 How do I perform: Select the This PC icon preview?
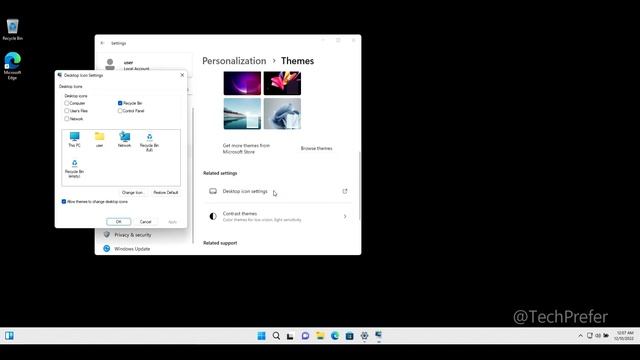[x=74, y=139]
